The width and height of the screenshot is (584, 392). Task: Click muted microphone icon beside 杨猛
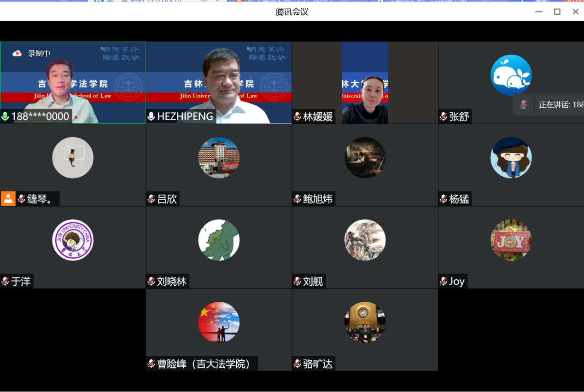pyautogui.click(x=444, y=199)
